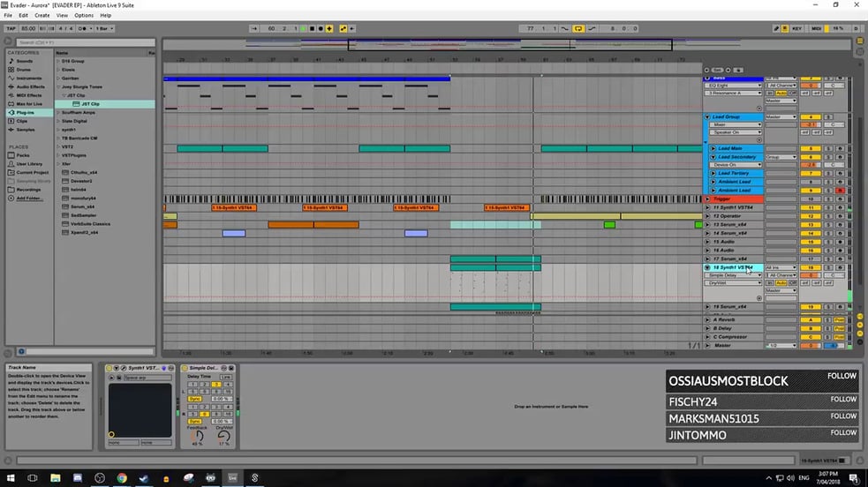Enable Draw Mode pencil icon
This screenshot has width=868, height=487.
(777, 28)
